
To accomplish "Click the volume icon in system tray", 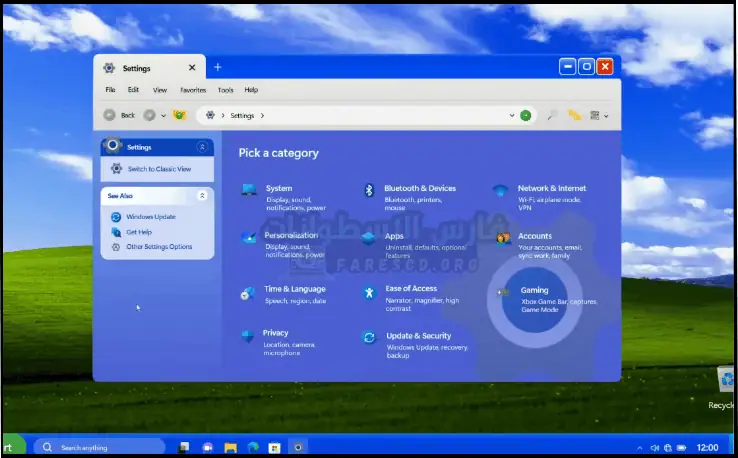I will 655,448.
